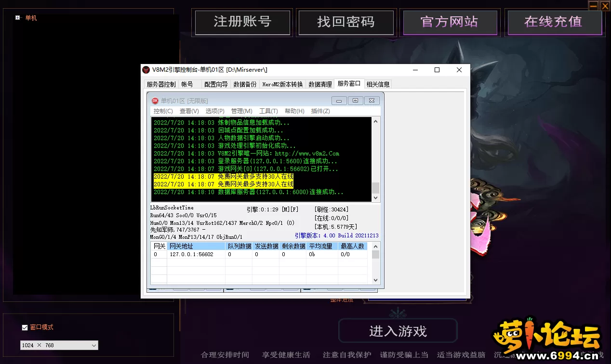Click the V8M2 console title bar icon

coord(146,70)
